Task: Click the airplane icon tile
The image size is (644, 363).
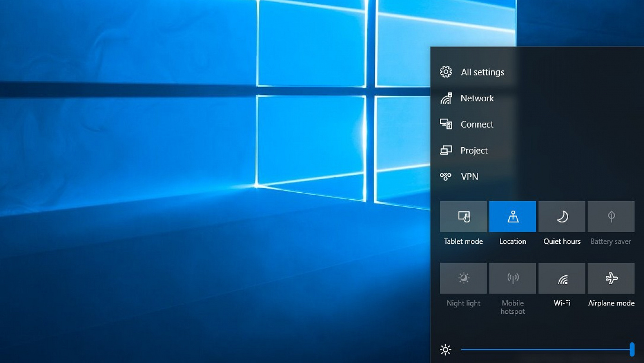Action: click(611, 278)
